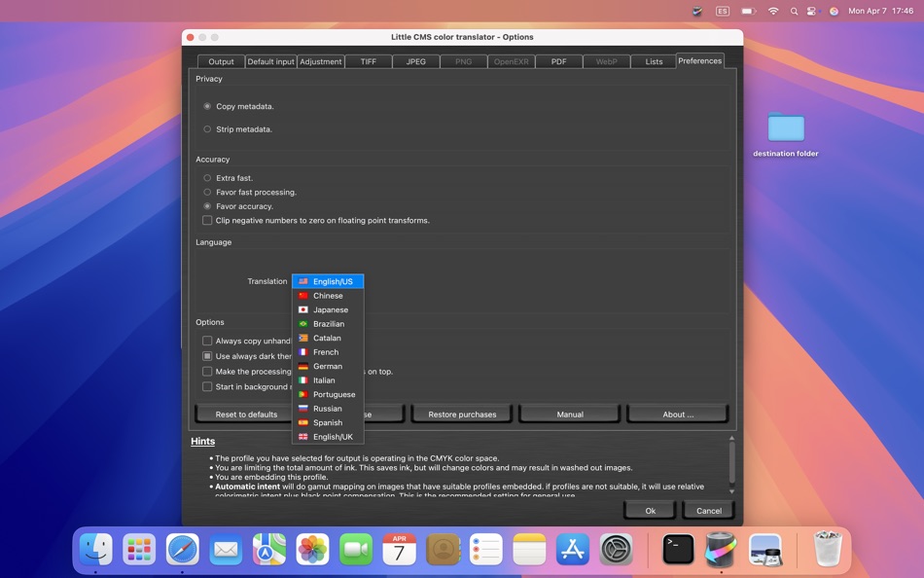Select Chinese in language list
The width and height of the screenshot is (924, 578).
[x=328, y=296]
